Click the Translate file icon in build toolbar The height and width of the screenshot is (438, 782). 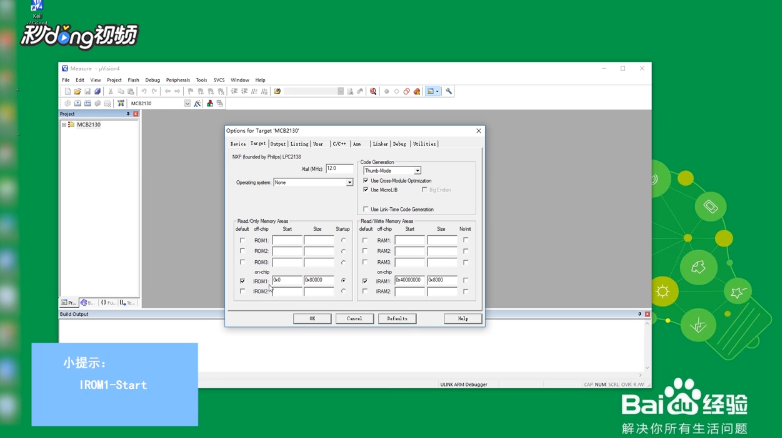point(67,103)
